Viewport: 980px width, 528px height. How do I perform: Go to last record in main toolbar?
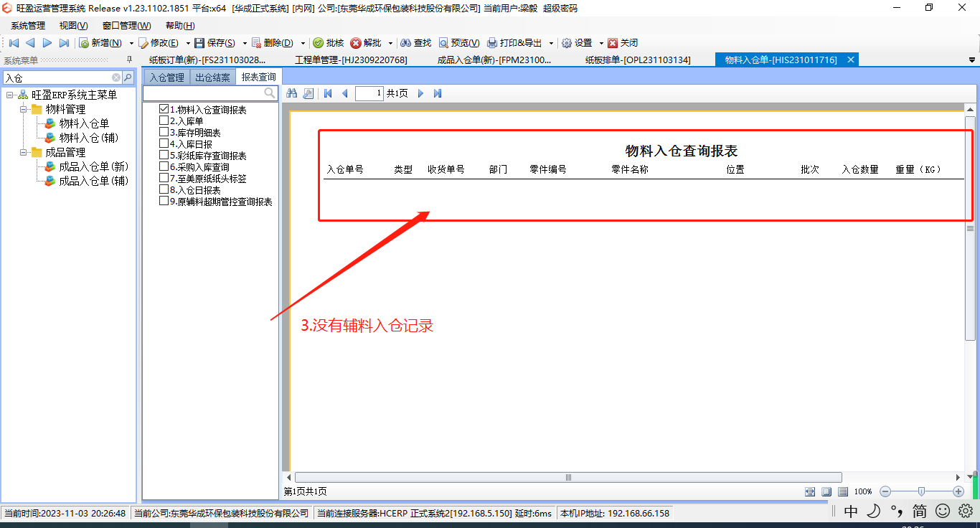click(x=64, y=43)
